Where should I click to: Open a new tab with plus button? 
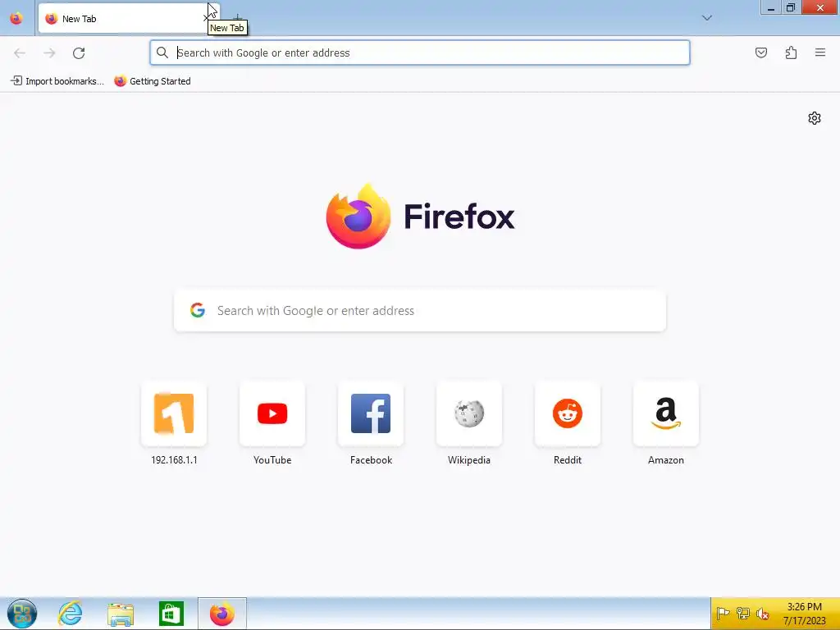pyautogui.click(x=238, y=19)
